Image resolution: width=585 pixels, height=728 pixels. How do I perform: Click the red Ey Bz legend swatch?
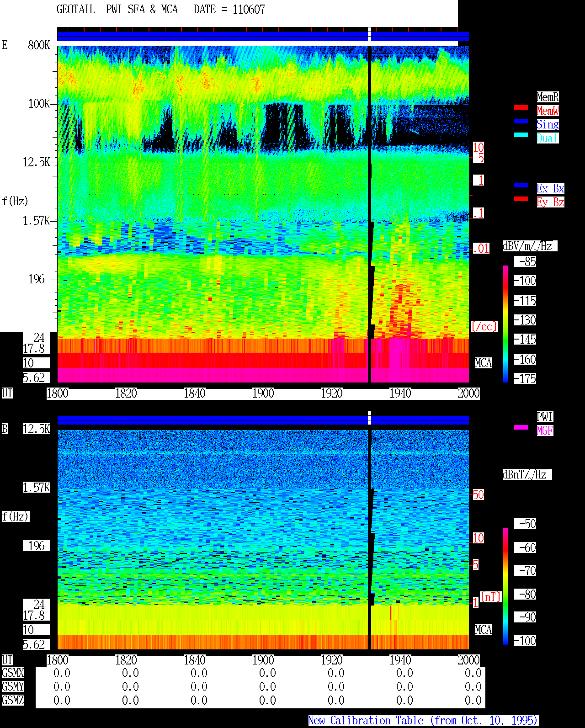tap(521, 199)
